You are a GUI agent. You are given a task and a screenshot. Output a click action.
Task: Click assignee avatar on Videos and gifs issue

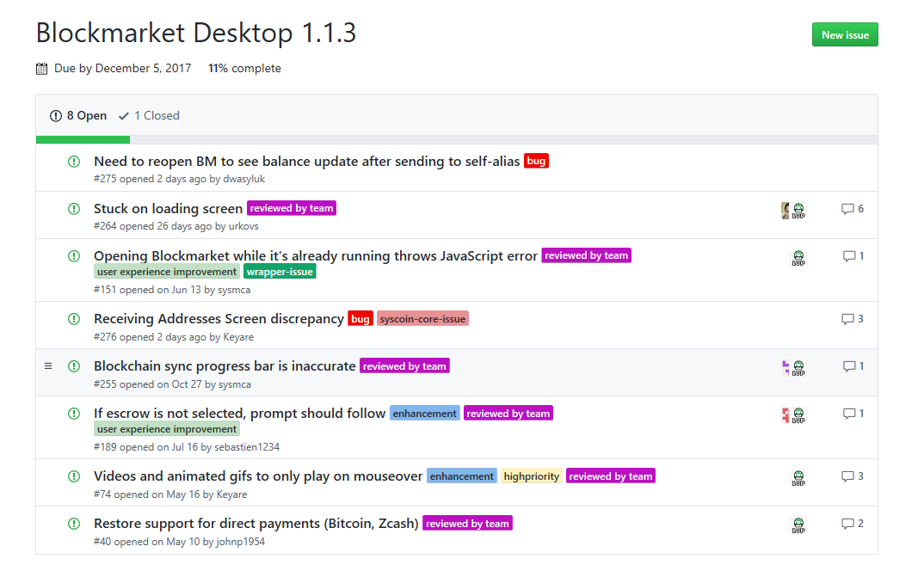pyautogui.click(x=798, y=477)
